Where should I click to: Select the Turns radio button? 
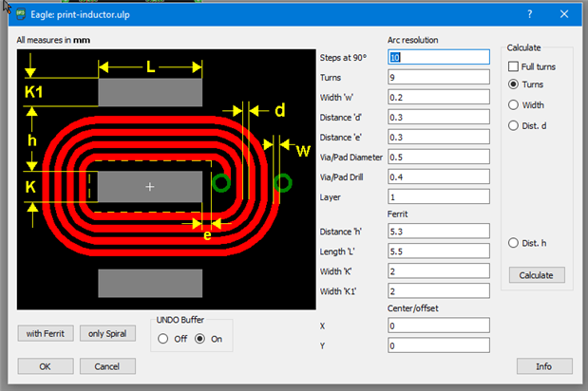click(514, 84)
